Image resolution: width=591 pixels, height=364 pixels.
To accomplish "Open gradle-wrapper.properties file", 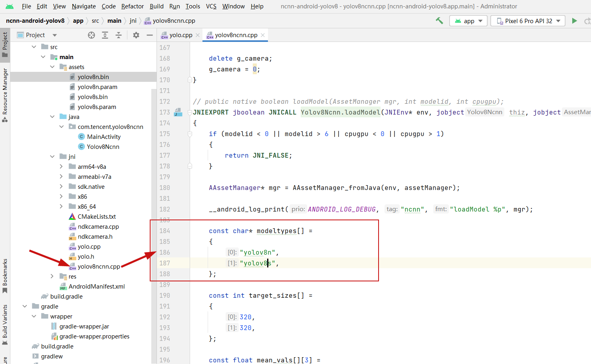I will pyautogui.click(x=94, y=336).
